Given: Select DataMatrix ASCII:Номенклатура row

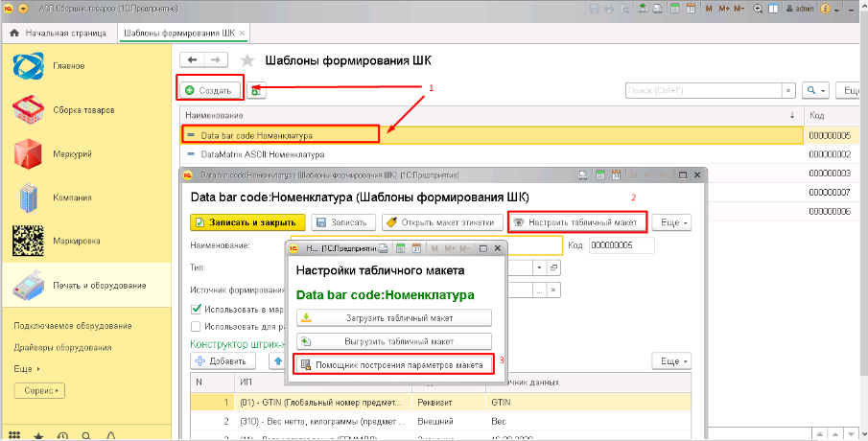Looking at the screenshot, I should pos(492,154).
